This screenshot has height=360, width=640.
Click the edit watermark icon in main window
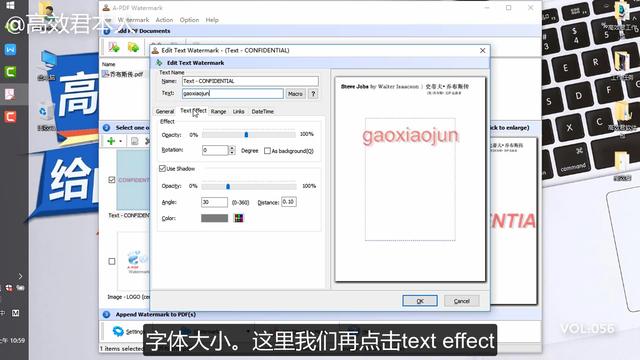click(x=134, y=141)
